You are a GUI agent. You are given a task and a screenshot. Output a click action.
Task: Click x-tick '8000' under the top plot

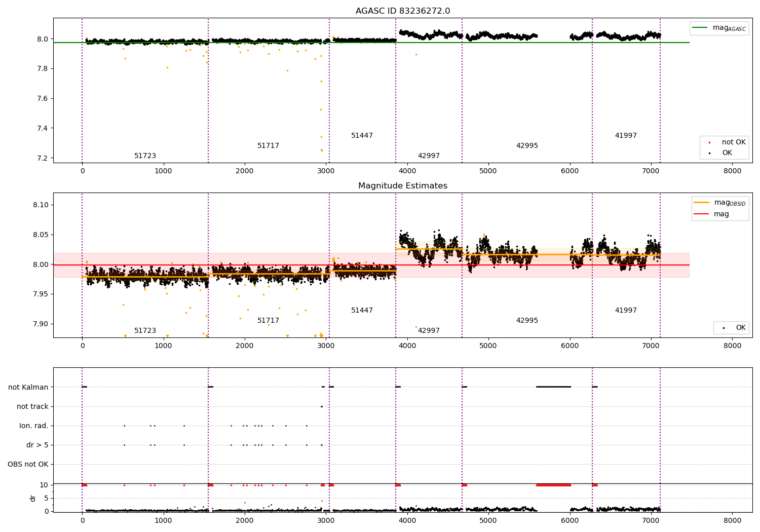pos(733,171)
